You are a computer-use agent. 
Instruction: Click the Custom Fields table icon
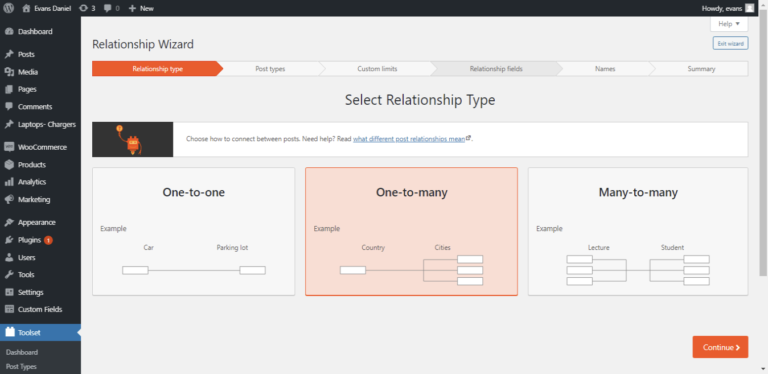point(9,309)
